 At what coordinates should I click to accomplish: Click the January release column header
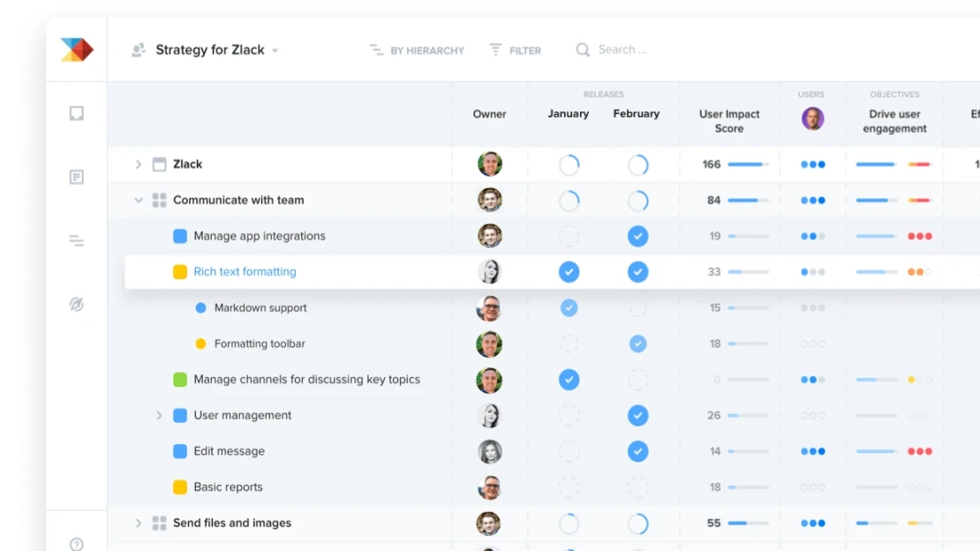click(568, 114)
